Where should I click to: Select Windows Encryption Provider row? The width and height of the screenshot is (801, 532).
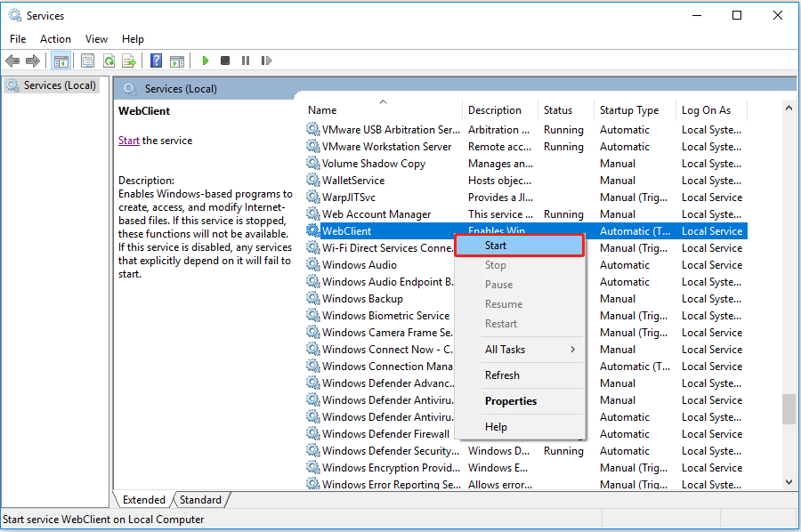526,467
